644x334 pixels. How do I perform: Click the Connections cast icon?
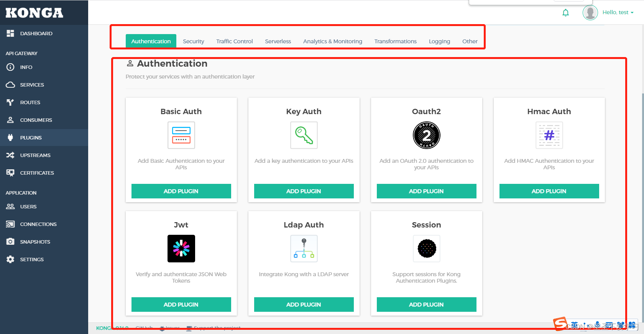10,224
